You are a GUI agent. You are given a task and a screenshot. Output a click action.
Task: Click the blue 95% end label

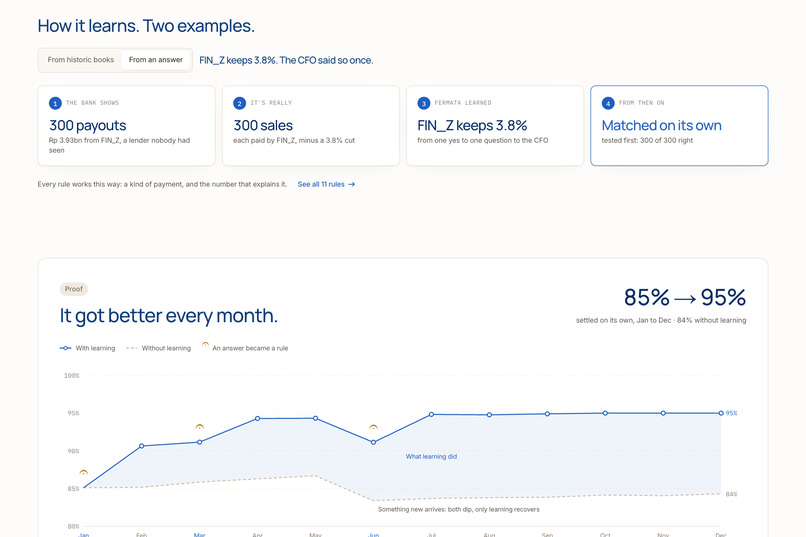tap(731, 413)
